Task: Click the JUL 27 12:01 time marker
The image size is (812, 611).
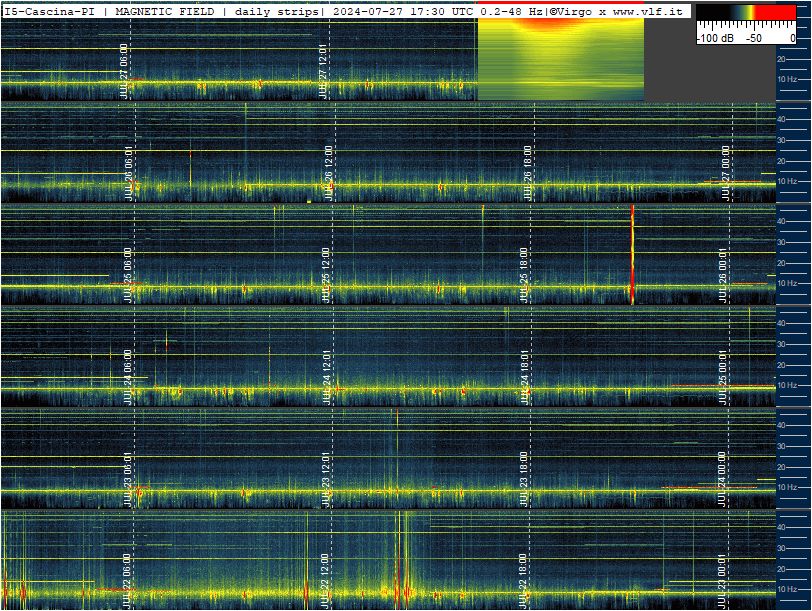Action: tap(323, 71)
